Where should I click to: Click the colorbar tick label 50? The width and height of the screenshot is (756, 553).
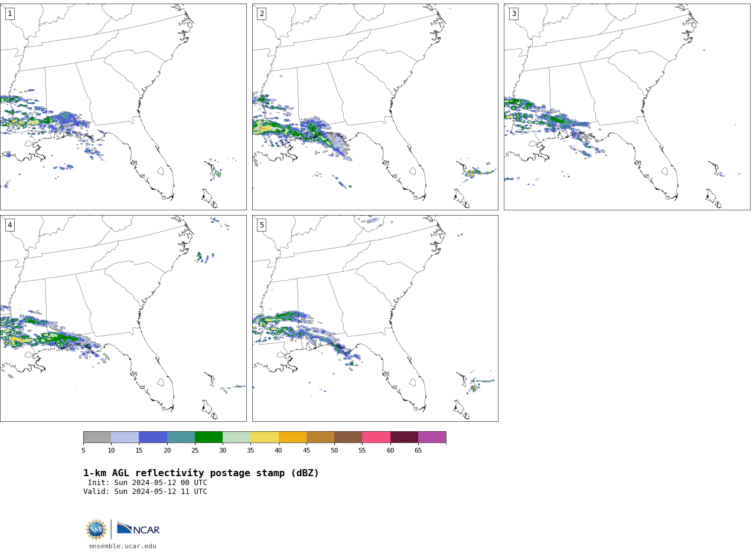click(334, 451)
